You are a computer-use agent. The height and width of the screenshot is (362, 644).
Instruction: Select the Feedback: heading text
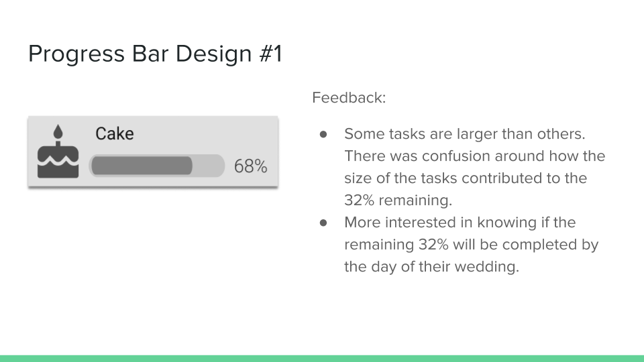click(x=349, y=98)
